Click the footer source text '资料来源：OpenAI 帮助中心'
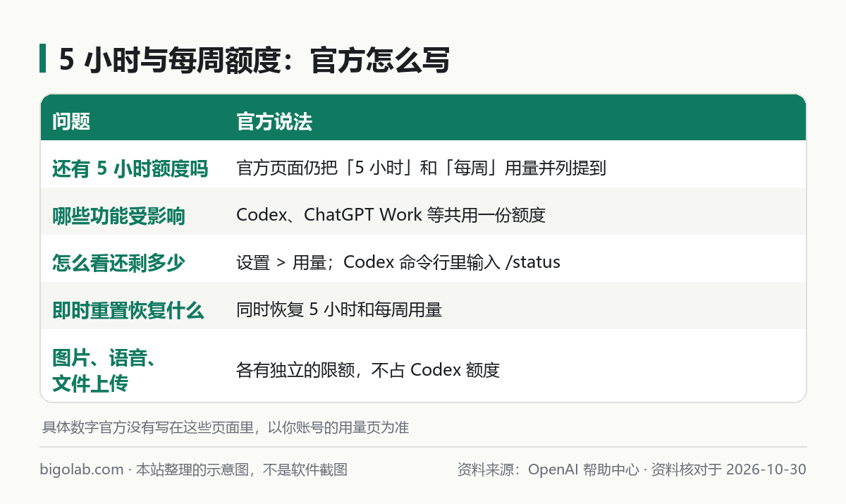846x504 pixels. point(548,469)
